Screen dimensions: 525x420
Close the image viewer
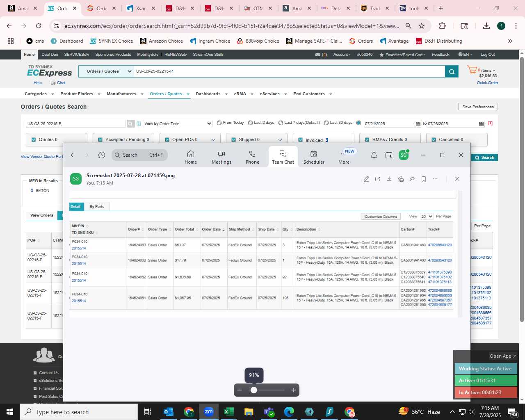(x=457, y=179)
